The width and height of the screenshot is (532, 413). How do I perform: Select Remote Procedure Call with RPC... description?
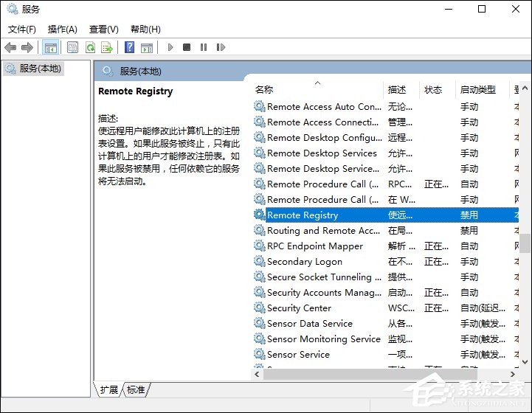385,184
